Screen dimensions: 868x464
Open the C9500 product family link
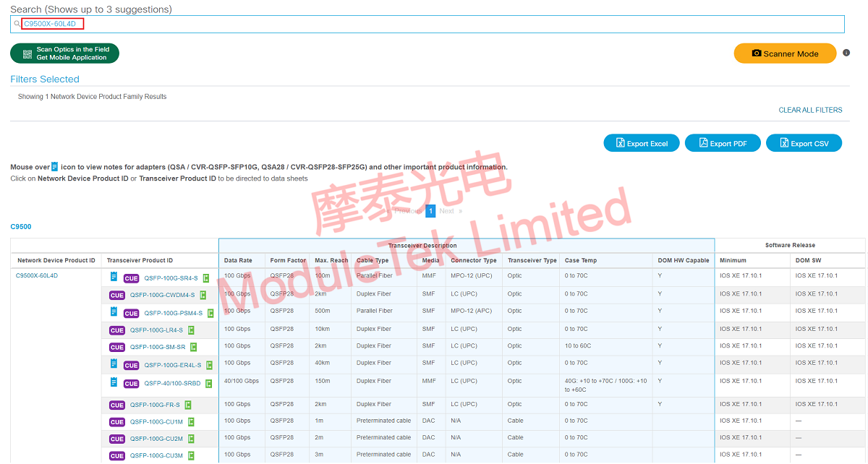point(20,226)
